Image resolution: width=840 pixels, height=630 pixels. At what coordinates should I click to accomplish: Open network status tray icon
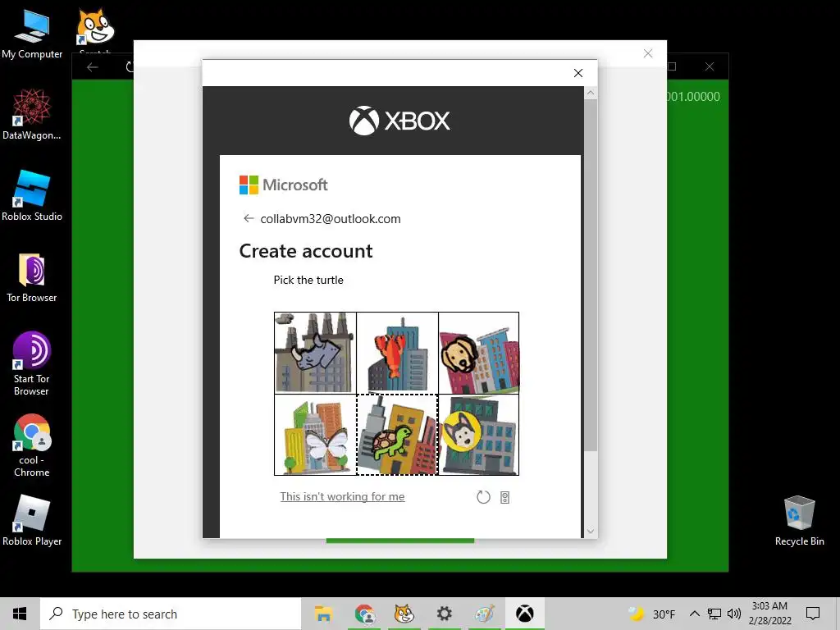click(x=714, y=614)
